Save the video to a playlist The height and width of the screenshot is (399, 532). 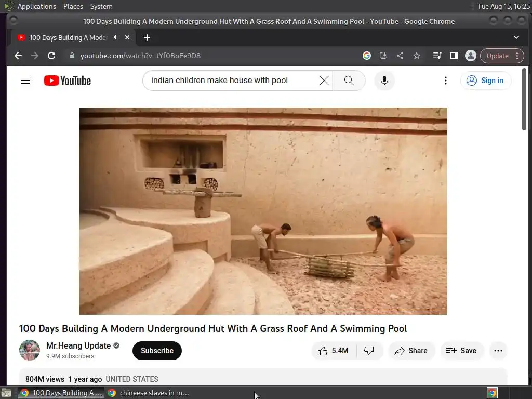tap(461, 351)
